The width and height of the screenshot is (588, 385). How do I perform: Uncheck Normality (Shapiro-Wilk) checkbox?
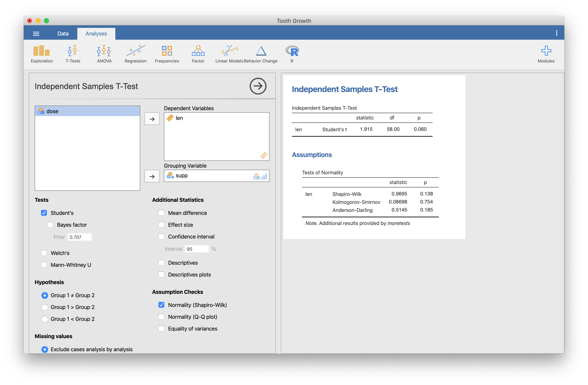pyautogui.click(x=161, y=305)
